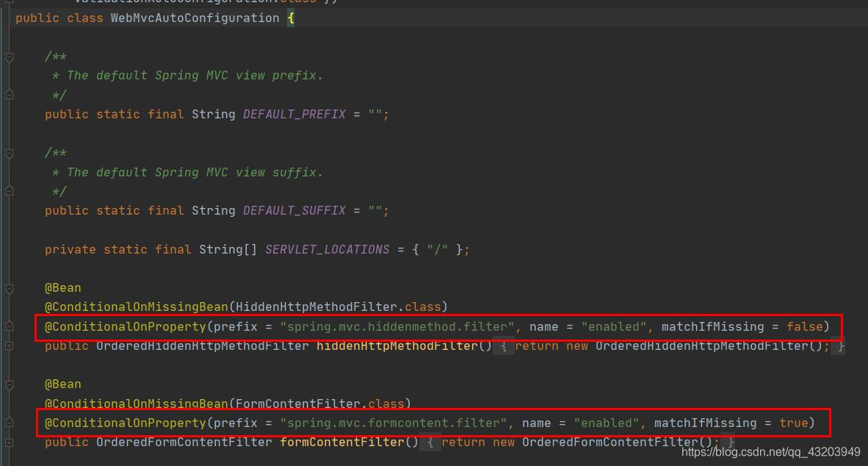Click the constant DEFAULT_SUFFIX
Image resolution: width=868 pixels, height=466 pixels.
(x=294, y=211)
